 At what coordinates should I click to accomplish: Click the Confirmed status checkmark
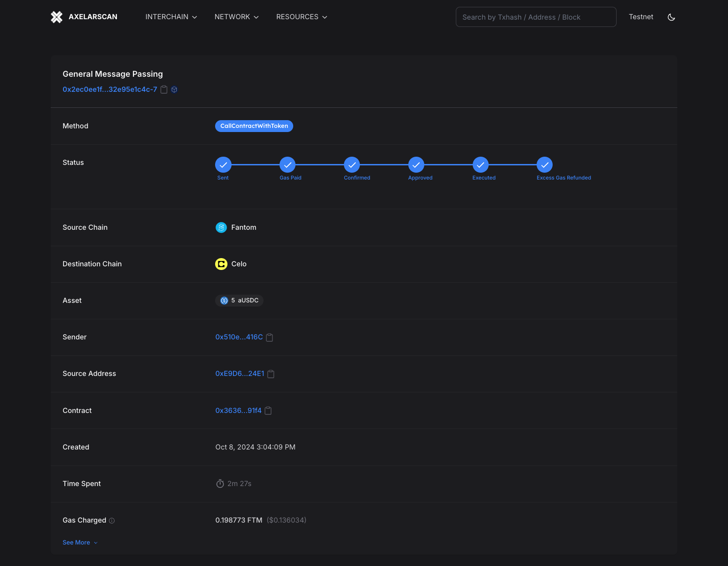click(352, 165)
